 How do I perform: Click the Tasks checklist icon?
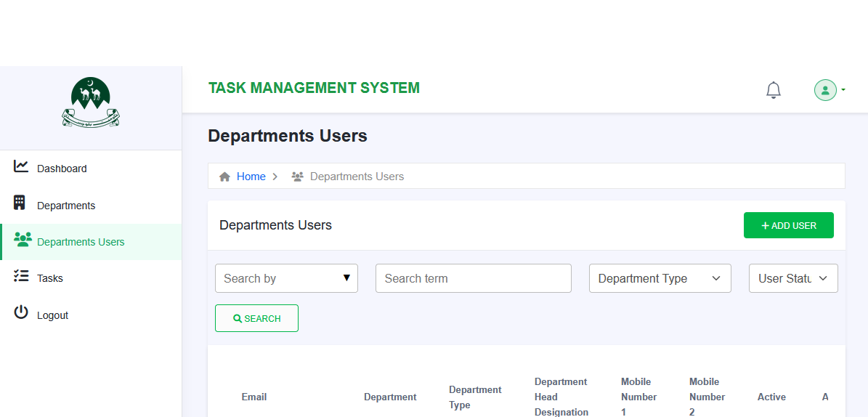point(21,276)
